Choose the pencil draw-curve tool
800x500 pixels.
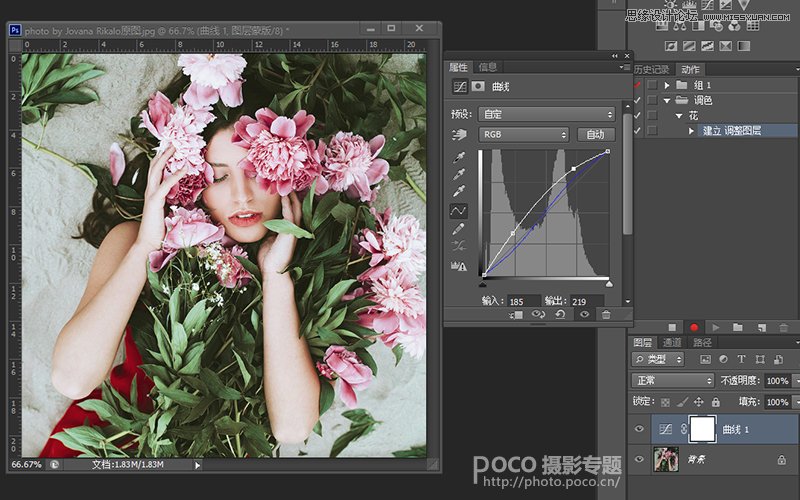pos(459,229)
